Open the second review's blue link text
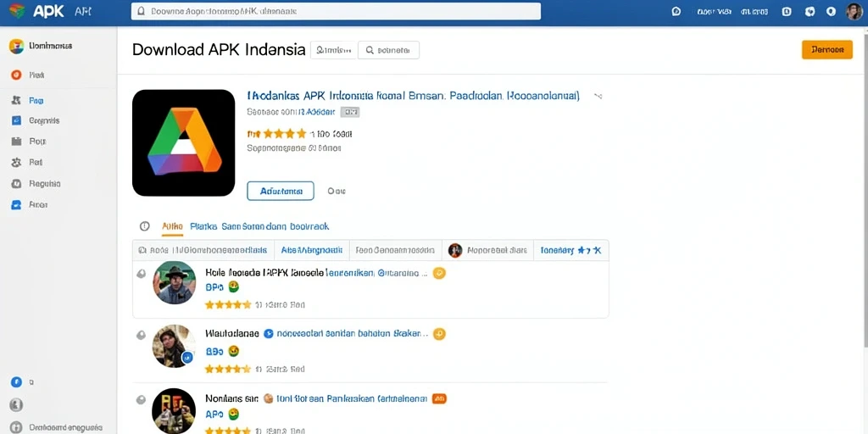 click(x=352, y=334)
